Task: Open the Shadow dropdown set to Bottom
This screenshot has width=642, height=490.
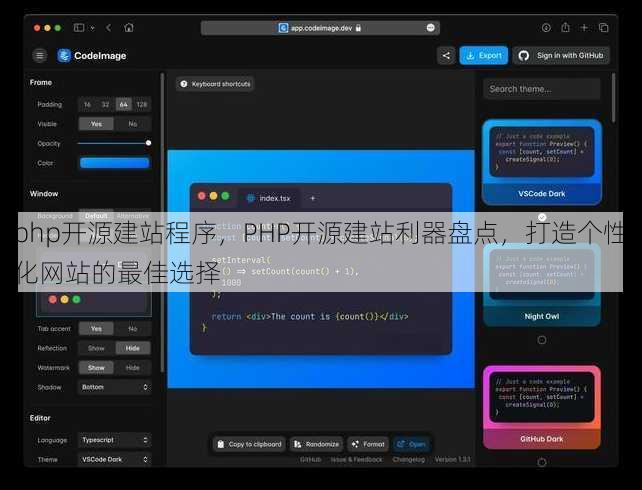Action: [x=114, y=387]
